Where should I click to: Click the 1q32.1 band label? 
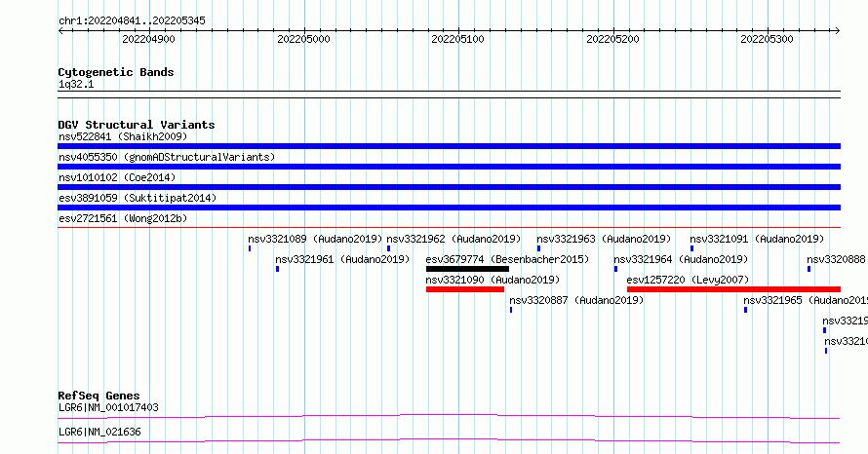pyautogui.click(x=76, y=84)
